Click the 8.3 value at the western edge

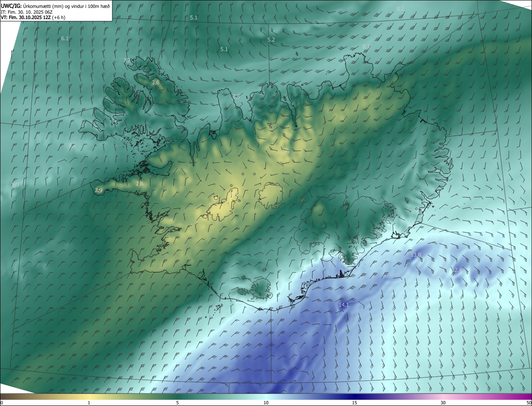15,185
